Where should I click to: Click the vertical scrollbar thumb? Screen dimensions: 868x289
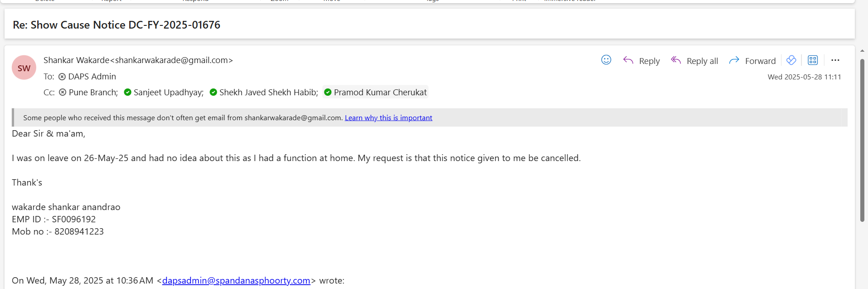[x=862, y=140]
